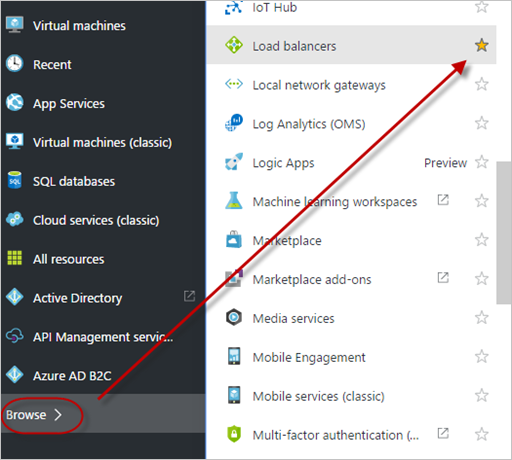
Task: Click the Marketplace shopping bag icon
Action: 234,239
